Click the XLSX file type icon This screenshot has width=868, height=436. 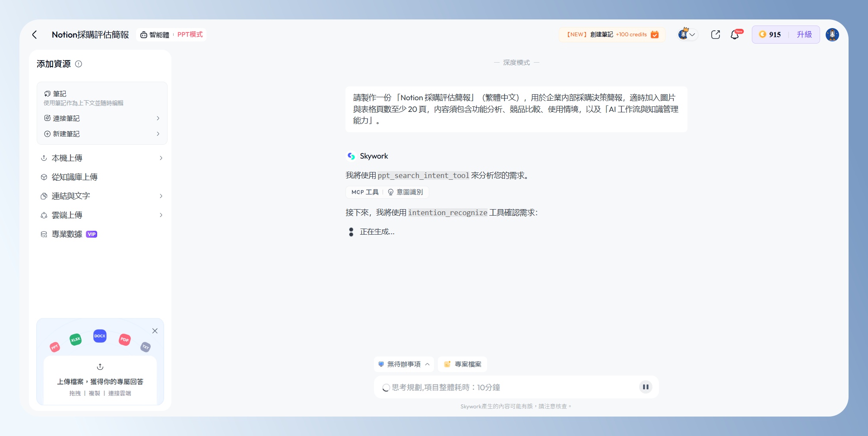(76, 339)
